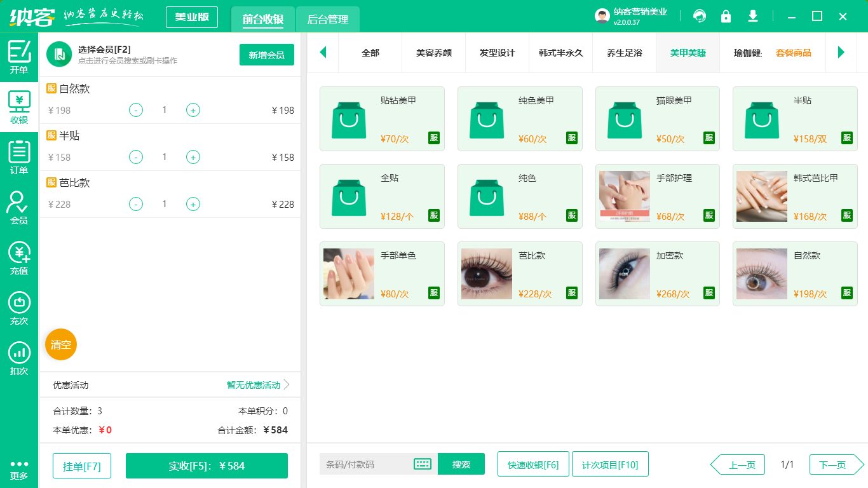Click the customer service headset icon
The height and width of the screenshot is (488, 868).
click(700, 16)
